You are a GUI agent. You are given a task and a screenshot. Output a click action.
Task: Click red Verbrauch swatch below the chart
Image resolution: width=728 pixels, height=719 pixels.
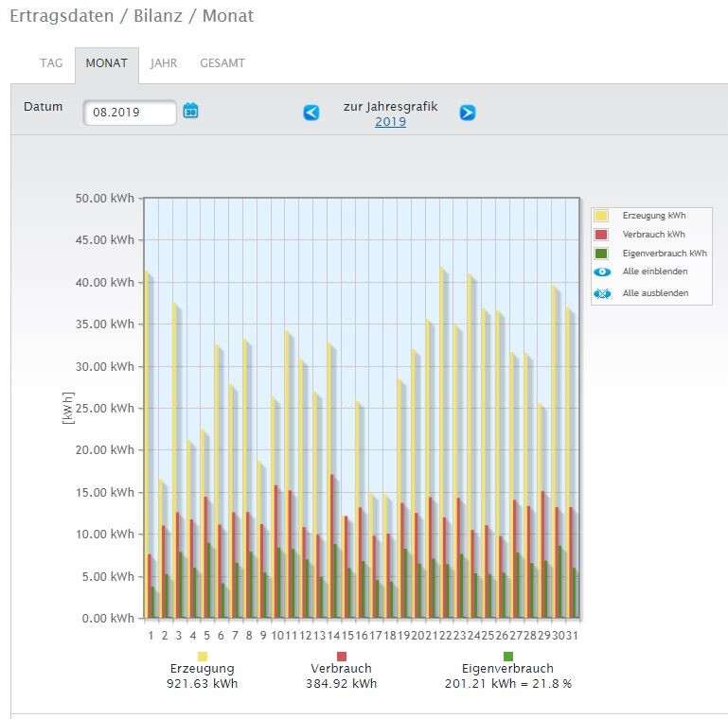pyautogui.click(x=342, y=656)
